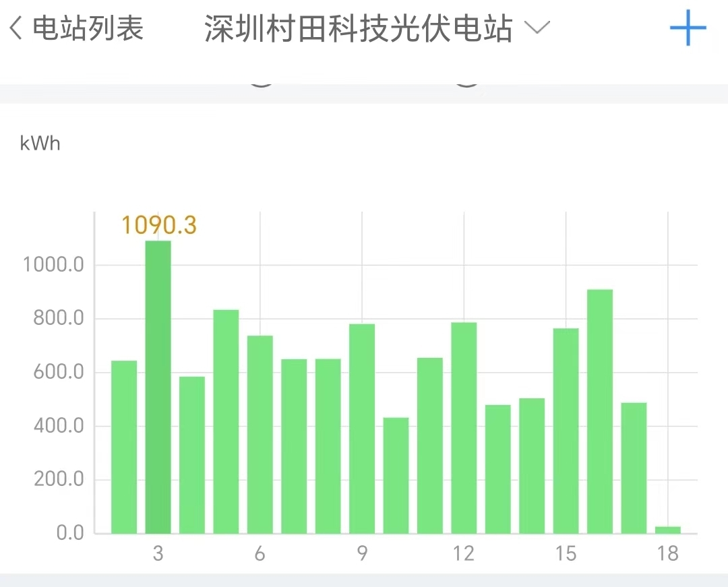Tap the bar above the 15 axis label

click(x=566, y=431)
